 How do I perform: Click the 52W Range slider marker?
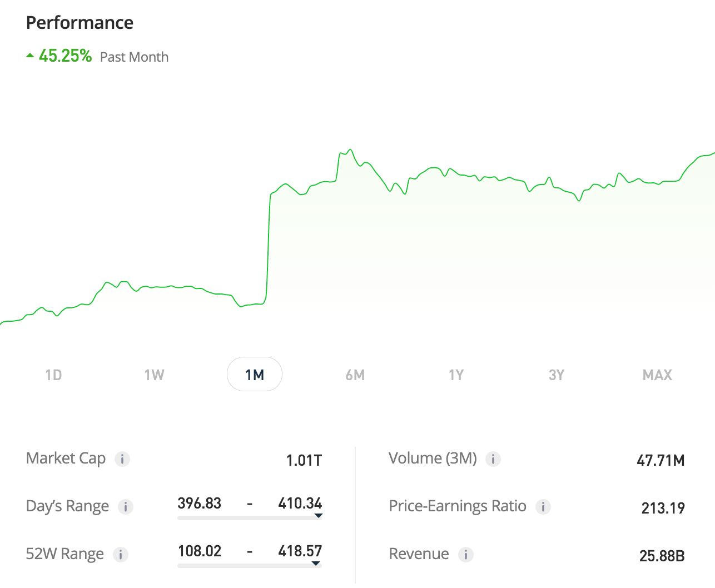pyautogui.click(x=316, y=564)
